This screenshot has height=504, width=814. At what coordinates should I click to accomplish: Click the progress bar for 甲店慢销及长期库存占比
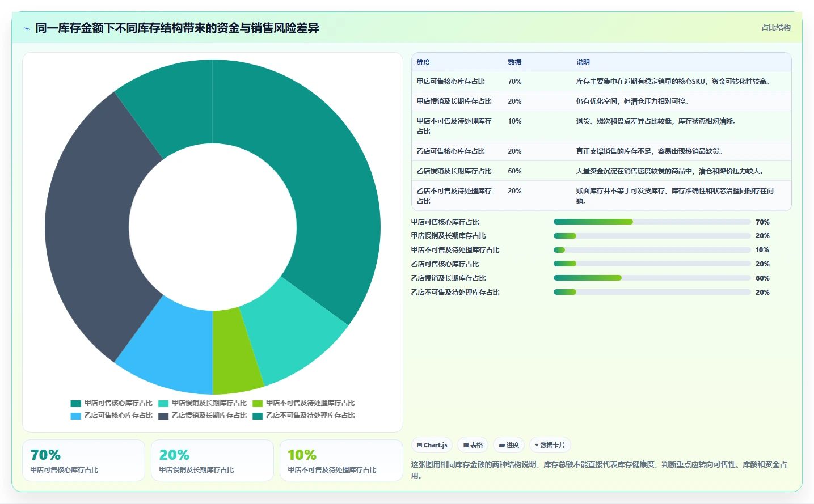(652, 236)
